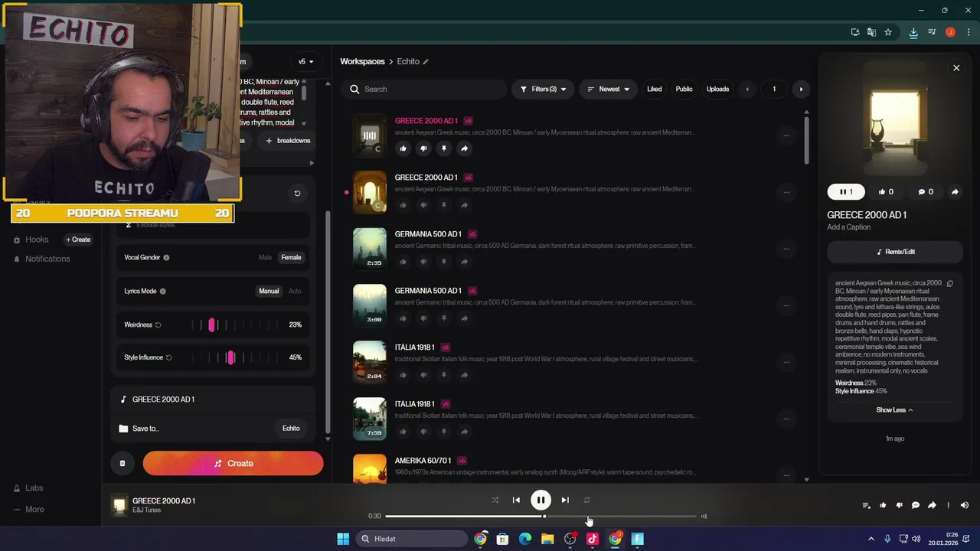This screenshot has width=980, height=551.
Task: Open more options for AMERIKA 60/70 1 row
Action: click(x=786, y=475)
